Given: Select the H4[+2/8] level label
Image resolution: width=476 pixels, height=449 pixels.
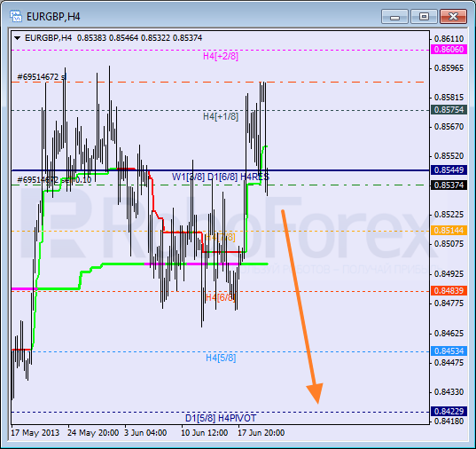Looking at the screenshot, I should point(221,56).
